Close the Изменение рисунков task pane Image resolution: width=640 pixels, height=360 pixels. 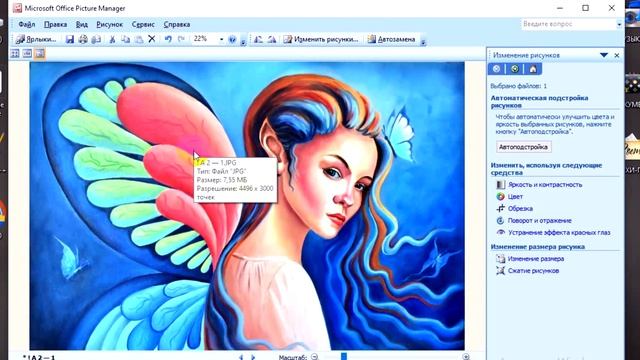(x=617, y=55)
